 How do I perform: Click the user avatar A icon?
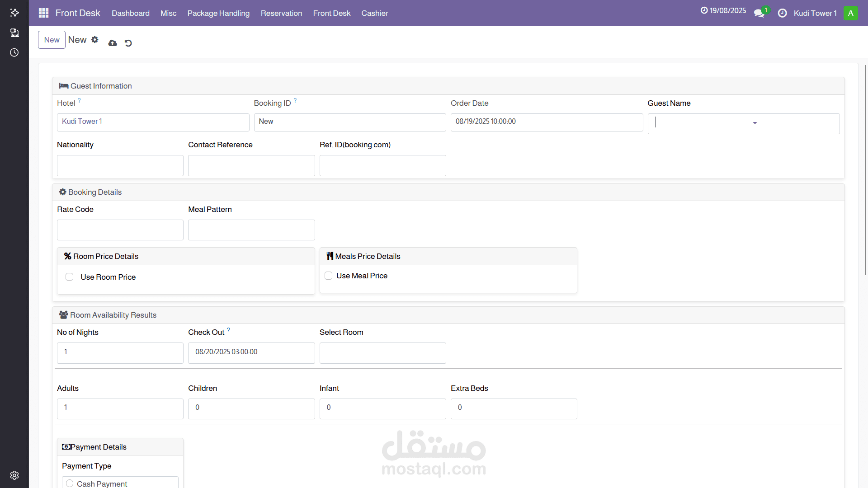[850, 13]
